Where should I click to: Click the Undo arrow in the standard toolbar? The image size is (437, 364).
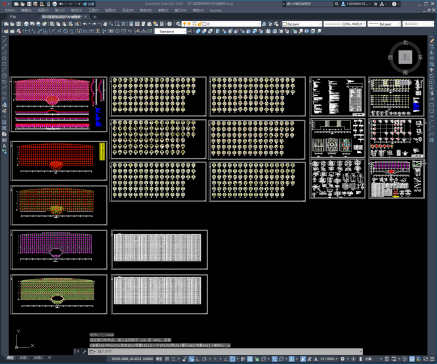coord(85,24)
